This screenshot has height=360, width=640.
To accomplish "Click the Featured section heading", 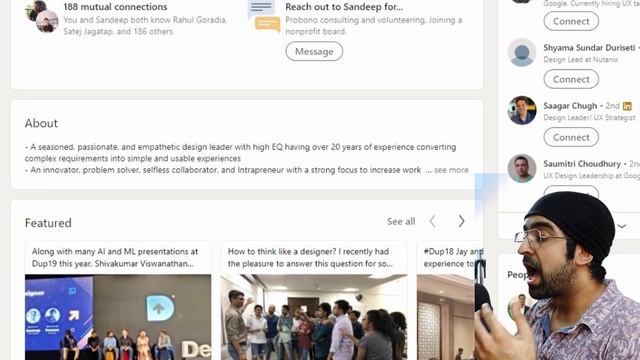I will coord(48,223).
